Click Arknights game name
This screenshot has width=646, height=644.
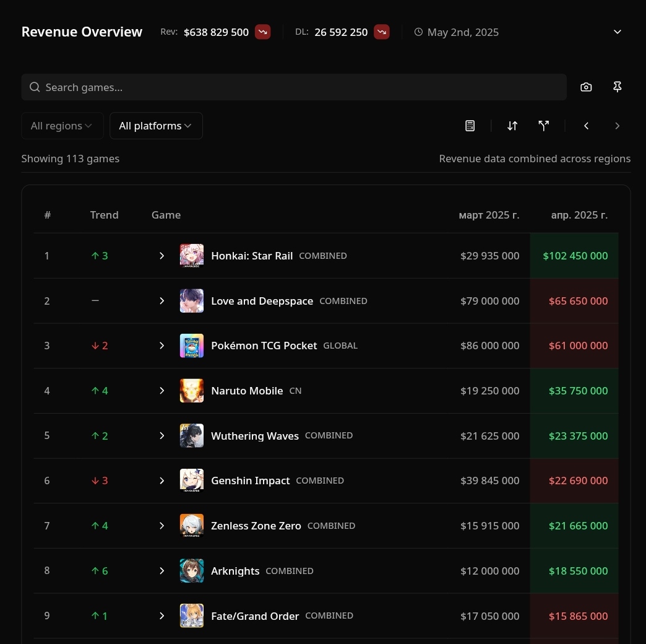235,571
